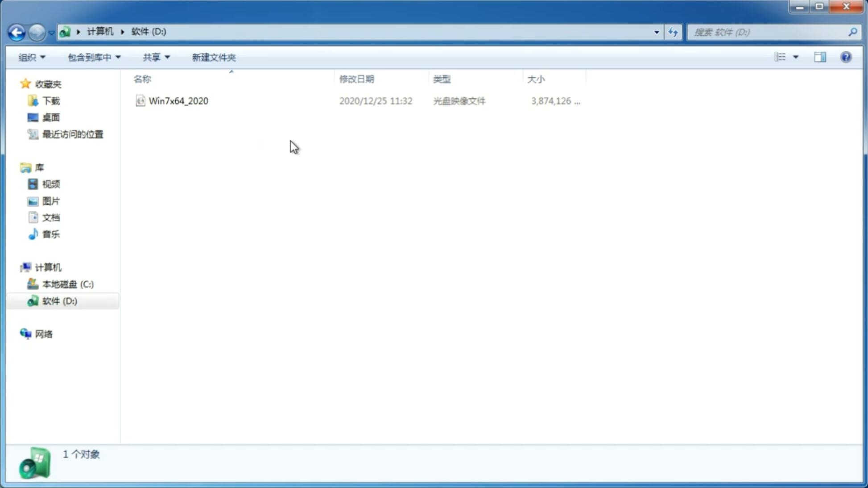Click the 软件 (D:) tree item
Screen dimensions: 868x488
[x=59, y=300]
